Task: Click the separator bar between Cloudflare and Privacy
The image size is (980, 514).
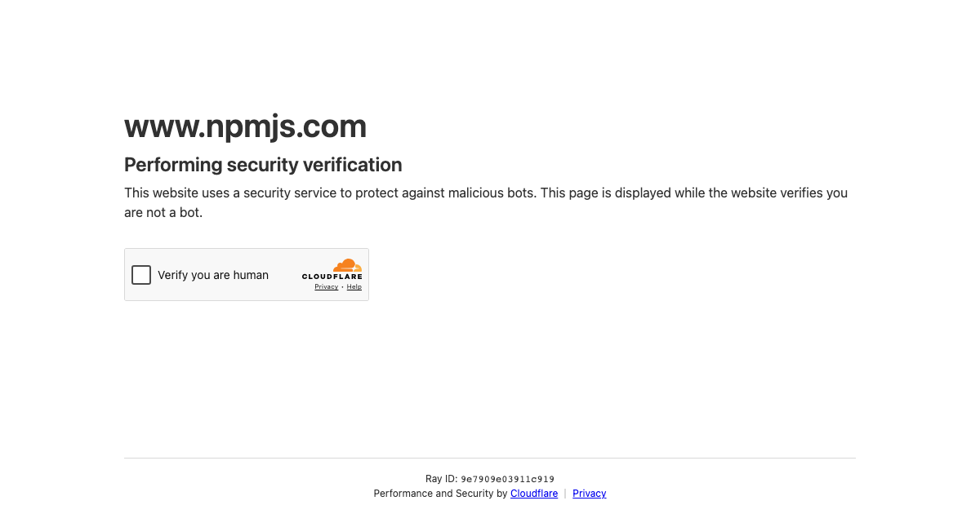Action: point(565,493)
